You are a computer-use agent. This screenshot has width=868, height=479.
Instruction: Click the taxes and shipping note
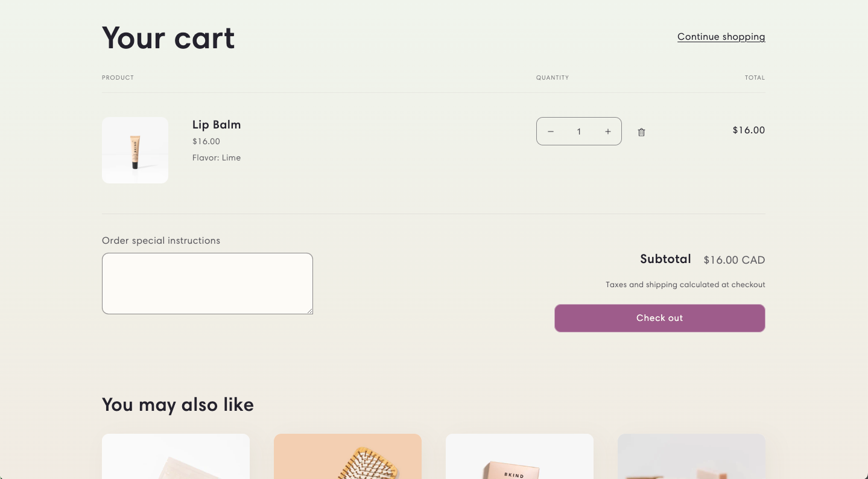click(x=685, y=285)
